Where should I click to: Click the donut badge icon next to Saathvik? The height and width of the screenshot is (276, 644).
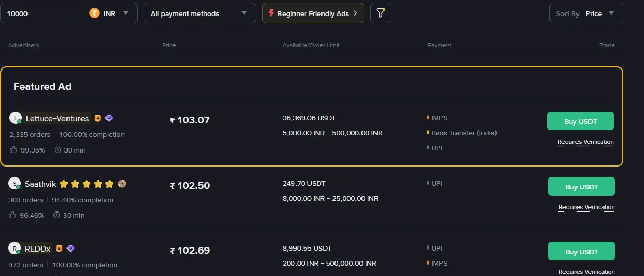(x=122, y=184)
